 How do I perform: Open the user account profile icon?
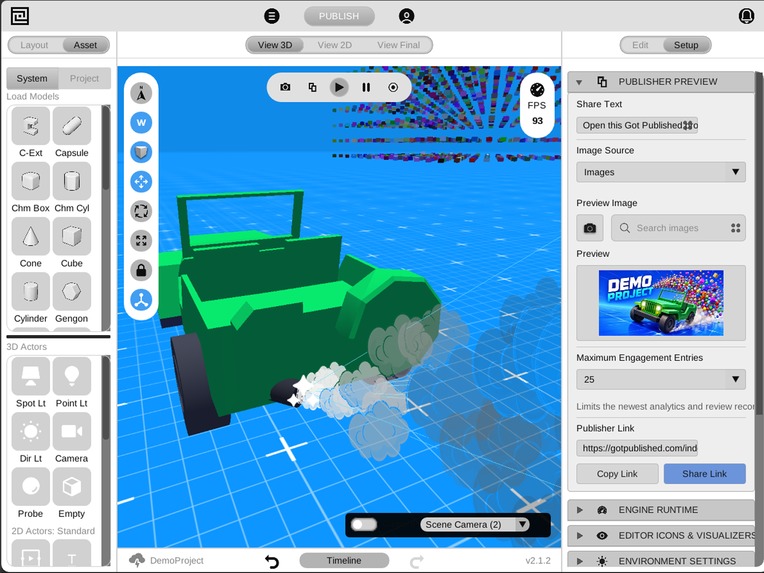coord(406,16)
